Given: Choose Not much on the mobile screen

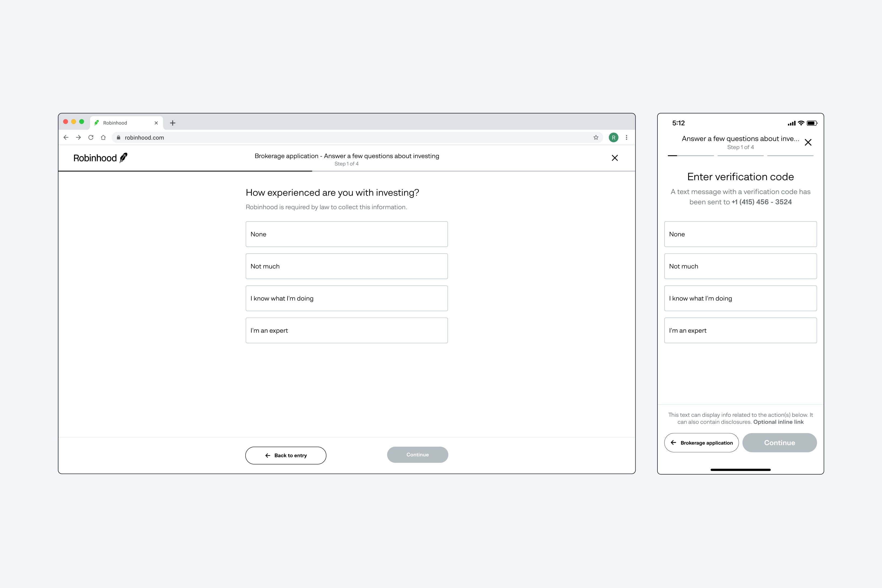Looking at the screenshot, I should 740,266.
